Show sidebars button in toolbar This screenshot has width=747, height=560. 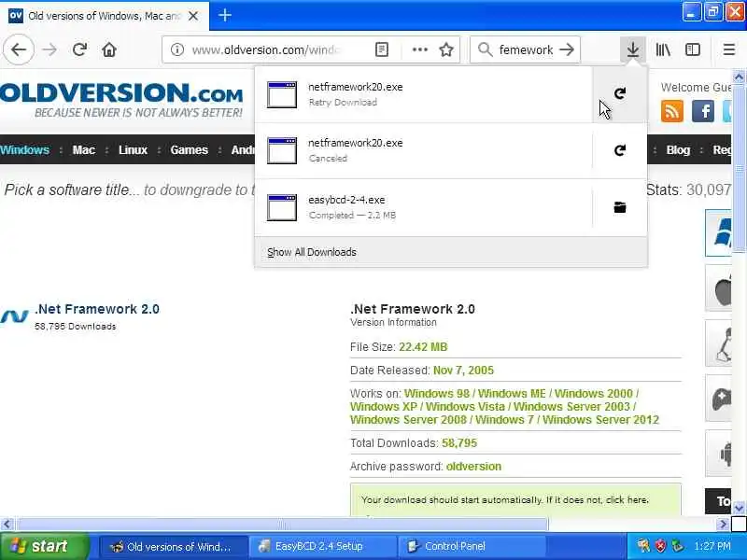693,49
